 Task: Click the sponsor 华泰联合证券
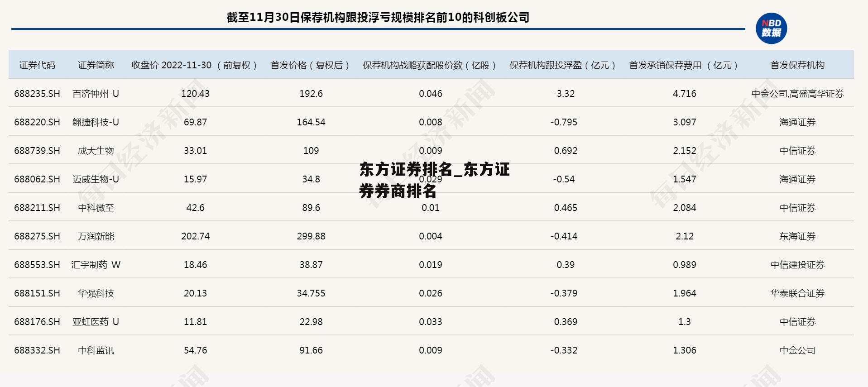797,293
